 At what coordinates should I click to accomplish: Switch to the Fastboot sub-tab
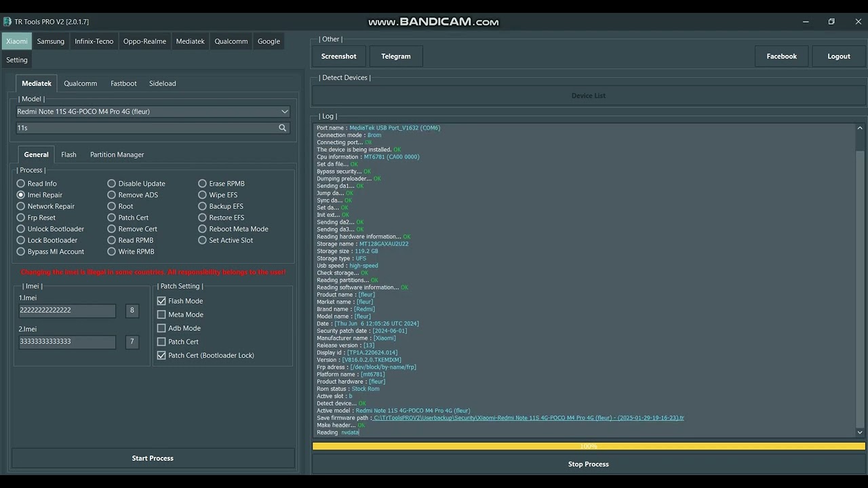pos(123,83)
